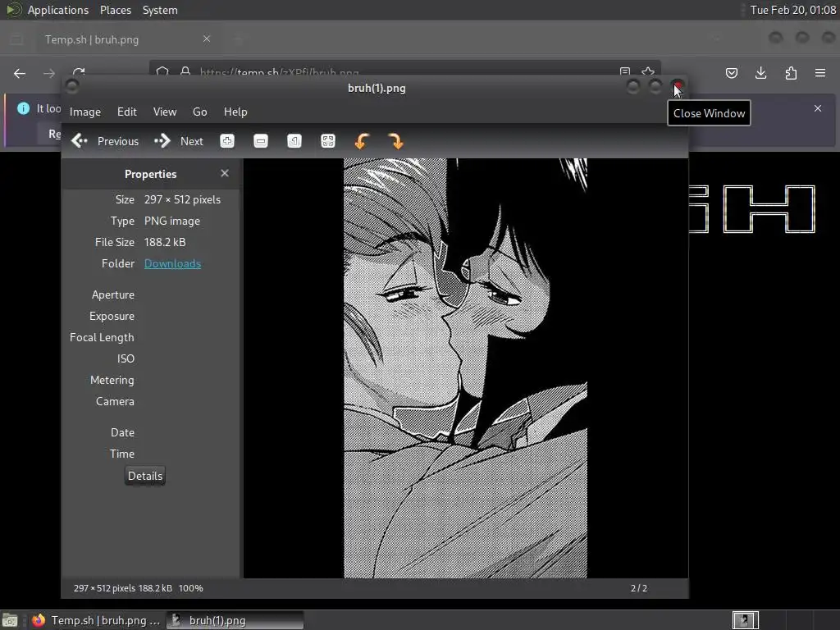Fit image to window
This screenshot has height=630, width=840.
[x=328, y=141]
